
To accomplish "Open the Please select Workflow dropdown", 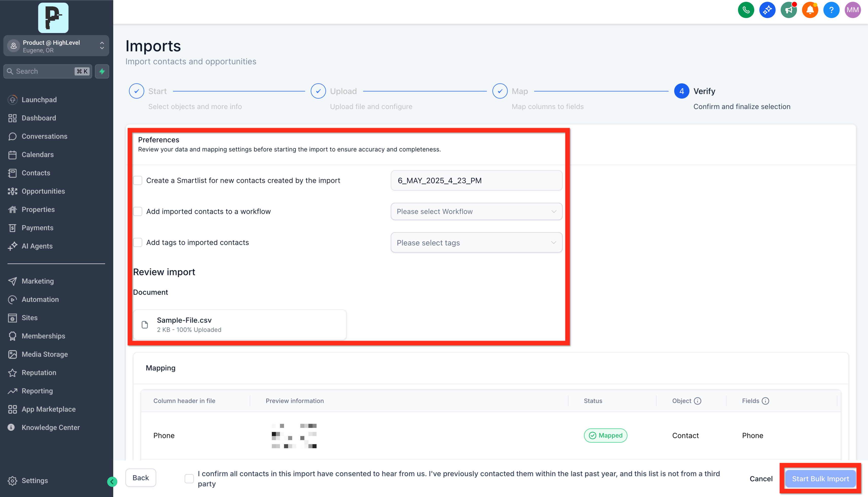I will (476, 211).
